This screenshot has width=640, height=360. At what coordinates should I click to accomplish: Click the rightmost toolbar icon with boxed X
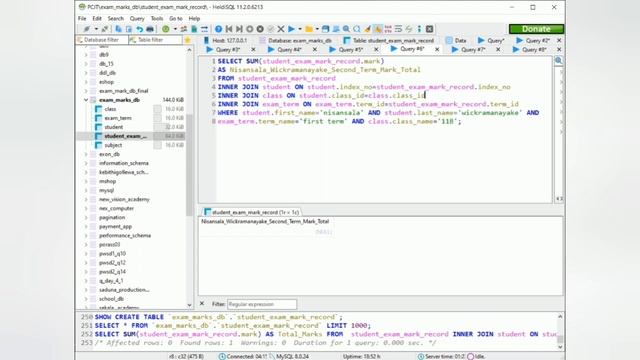pos(429,29)
